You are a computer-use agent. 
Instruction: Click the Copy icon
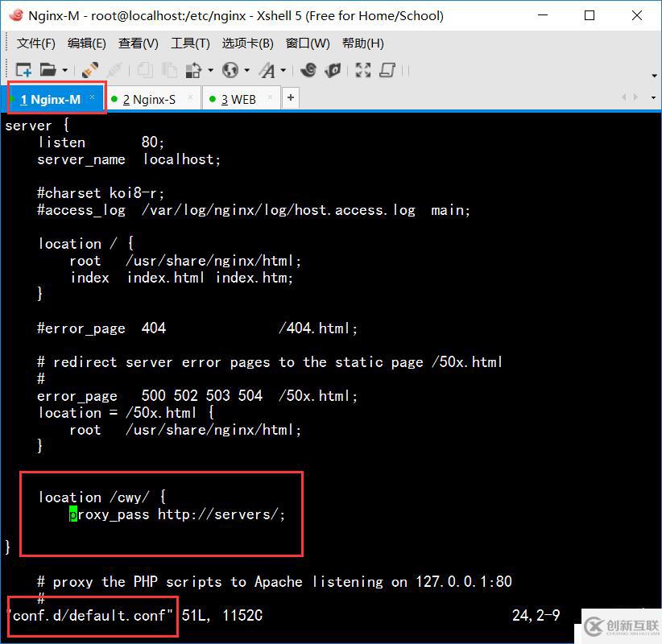coord(144,69)
